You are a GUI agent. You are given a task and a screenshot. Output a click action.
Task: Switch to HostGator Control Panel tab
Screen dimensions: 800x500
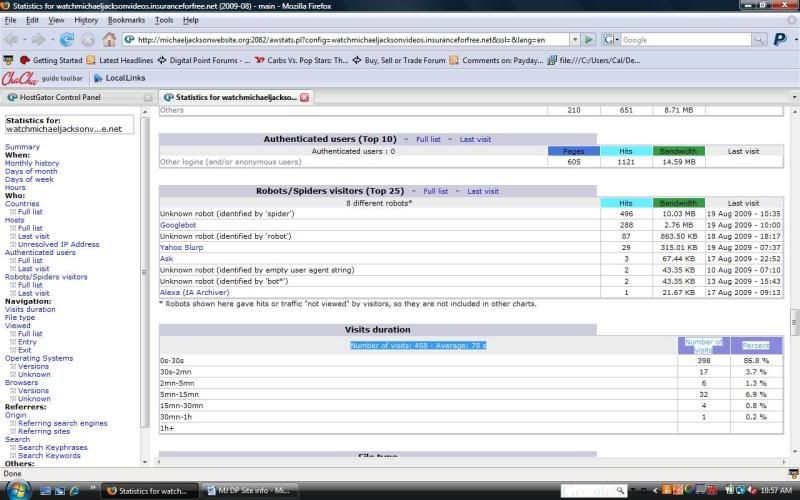point(80,97)
